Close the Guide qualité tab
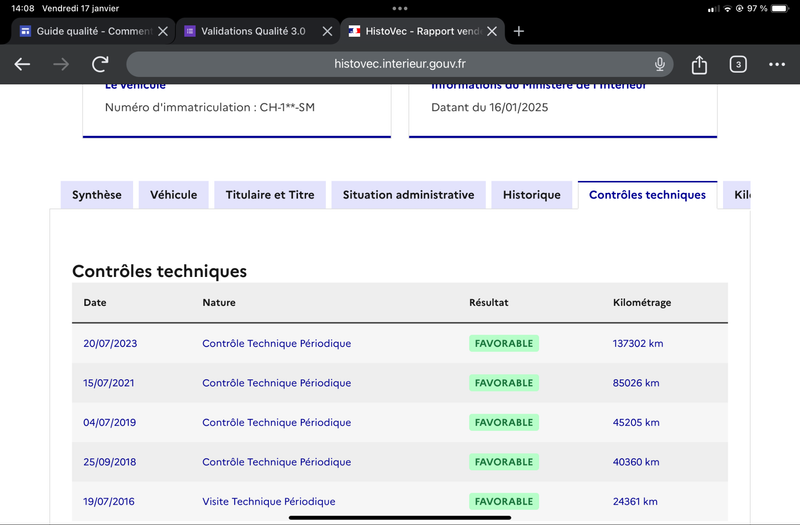Image resolution: width=800 pixels, height=525 pixels. click(x=163, y=31)
